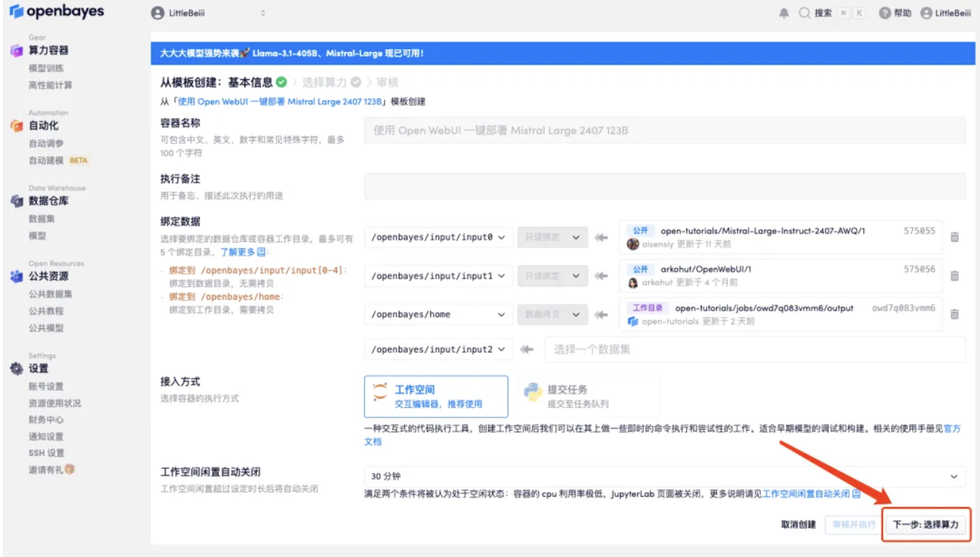Open 账号设置 in the sidebar

point(46,387)
